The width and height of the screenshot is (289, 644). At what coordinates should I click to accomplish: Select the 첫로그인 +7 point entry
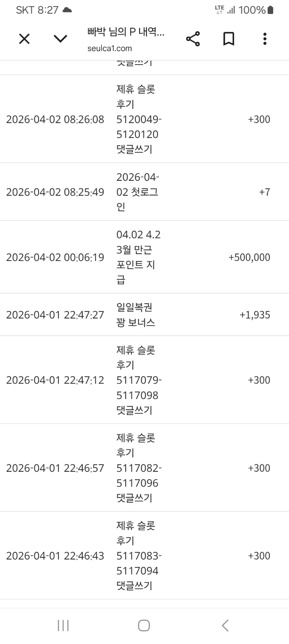tap(137, 192)
